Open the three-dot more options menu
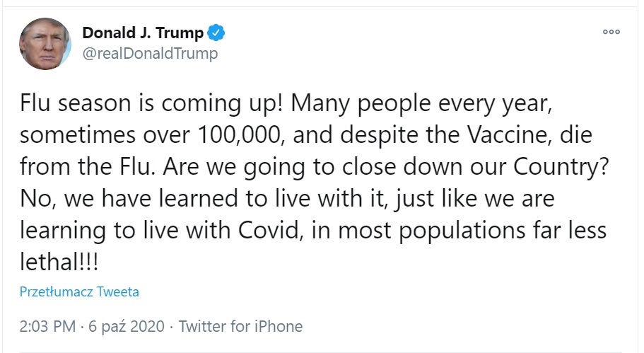 click(610, 33)
